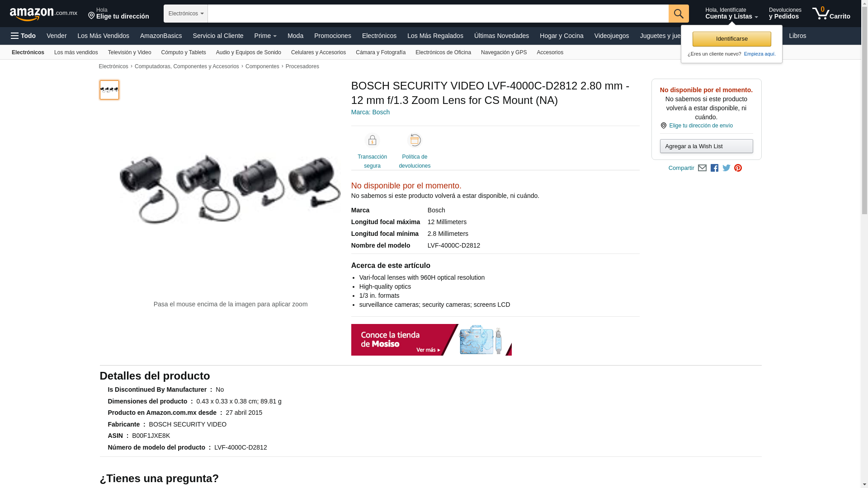Click the secure transaction lock icon
The width and height of the screenshot is (868, 488).
(x=372, y=141)
